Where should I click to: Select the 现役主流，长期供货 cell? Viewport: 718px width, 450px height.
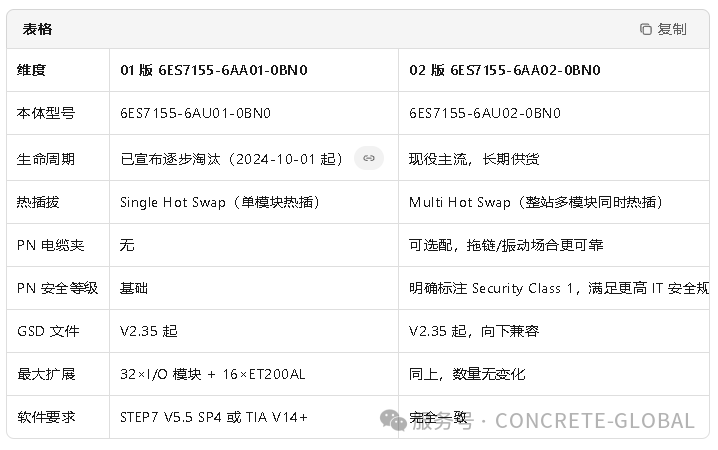coord(474,159)
